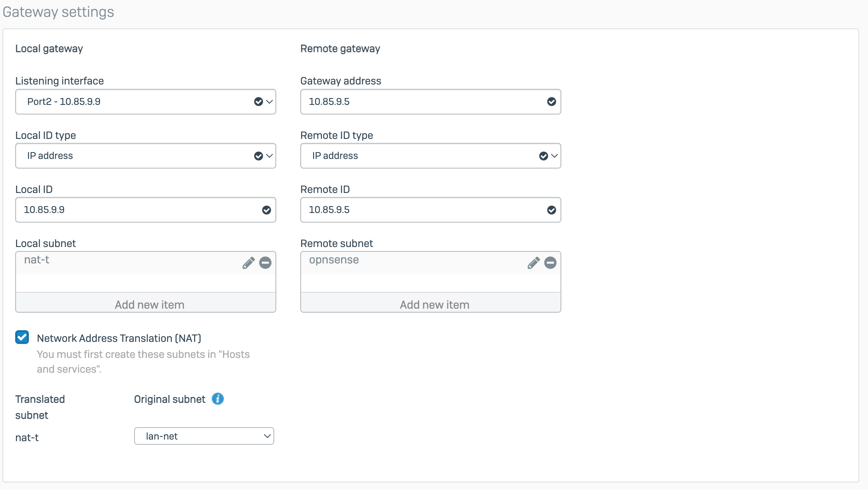This screenshot has width=868, height=490.
Task: Remove the opnsense remote subnet with minus icon
Action: (x=550, y=263)
